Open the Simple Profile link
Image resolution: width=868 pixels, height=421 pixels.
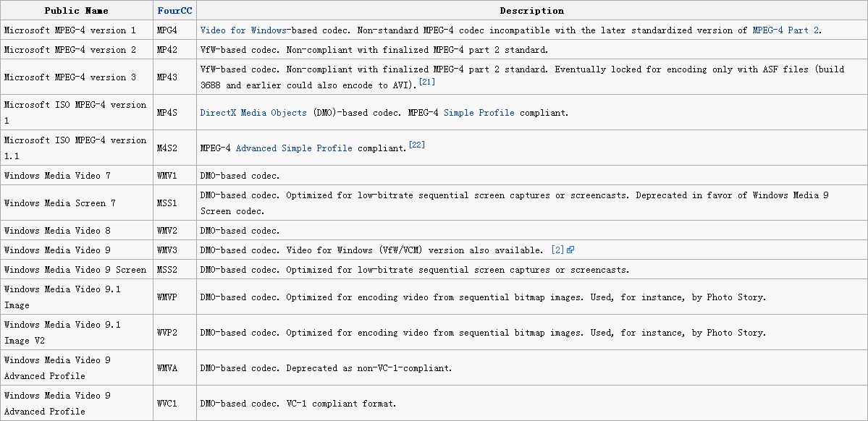pos(479,113)
